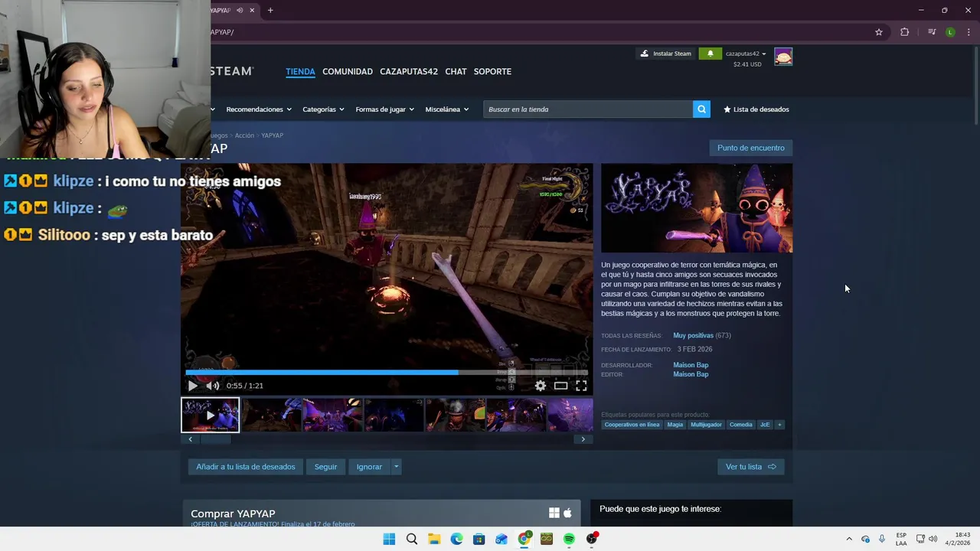This screenshot has width=980, height=551.
Task: Open the SOPORTE menu item
Action: click(x=492, y=71)
